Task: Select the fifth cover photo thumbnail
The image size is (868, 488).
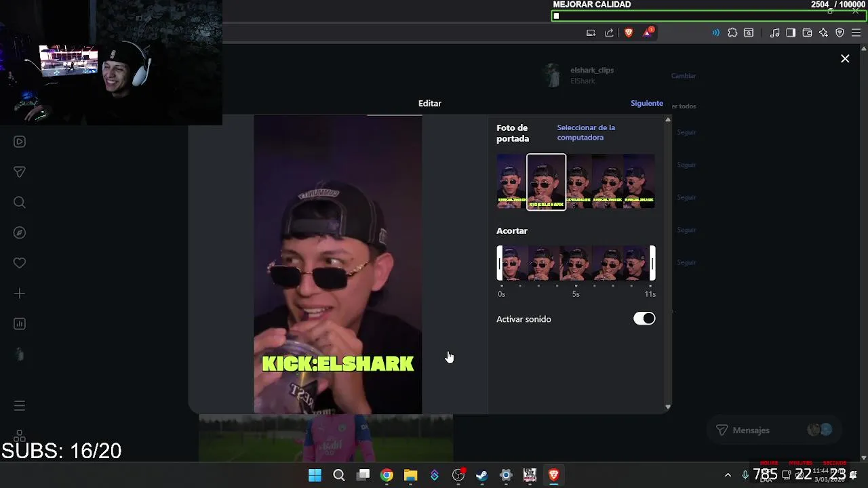Action: [639, 182]
